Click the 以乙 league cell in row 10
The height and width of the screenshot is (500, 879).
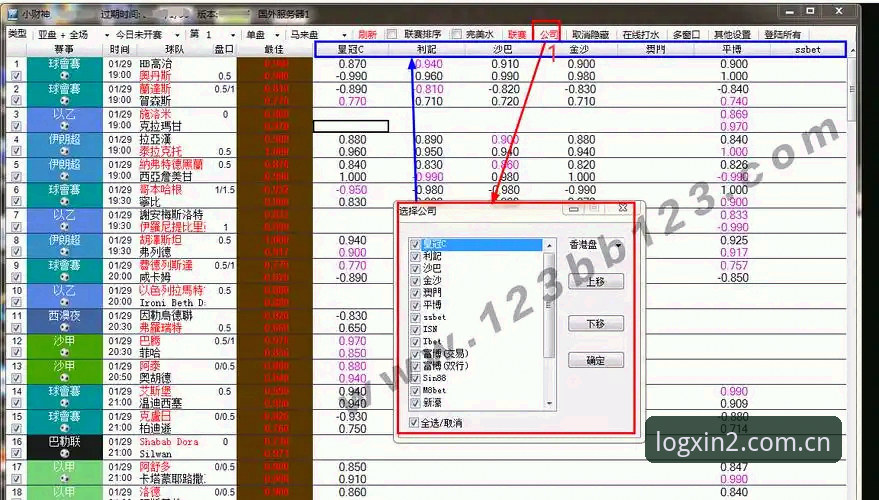(x=64, y=297)
